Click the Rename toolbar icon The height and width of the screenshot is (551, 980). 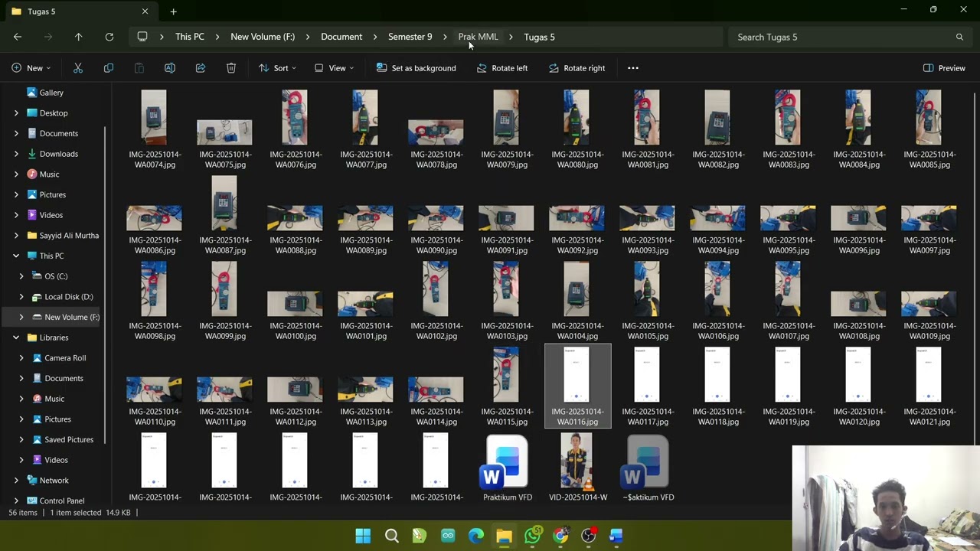(170, 68)
